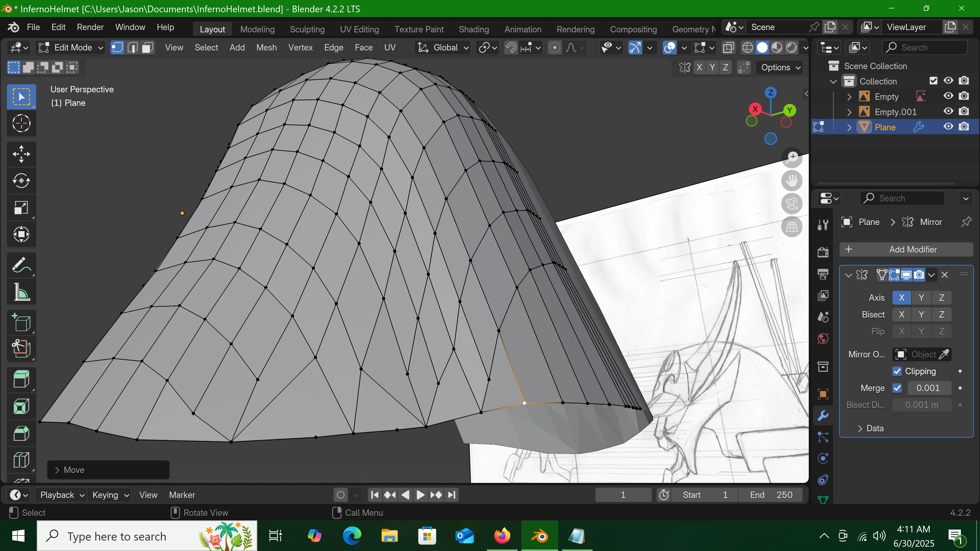The height and width of the screenshot is (551, 980).
Task: Open Firefox from the taskbar
Action: 502,536
